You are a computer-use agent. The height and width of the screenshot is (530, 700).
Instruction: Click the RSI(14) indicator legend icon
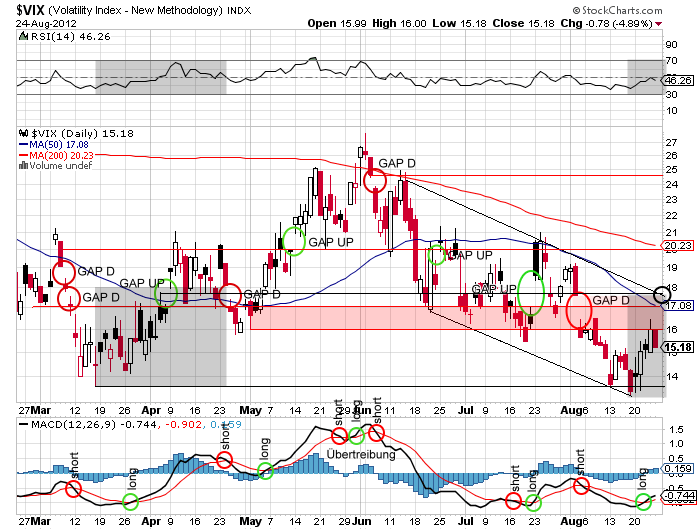[x=23, y=36]
